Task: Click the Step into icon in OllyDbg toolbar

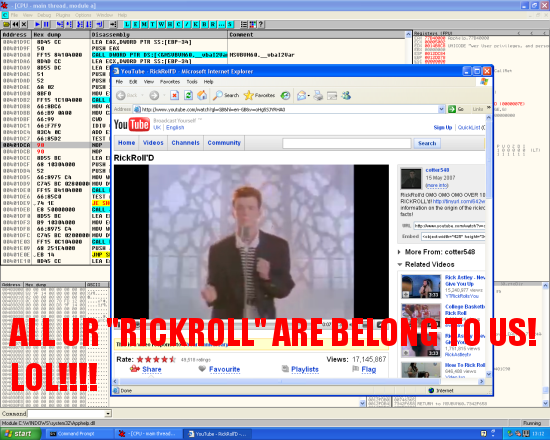Action: tap(60, 24)
